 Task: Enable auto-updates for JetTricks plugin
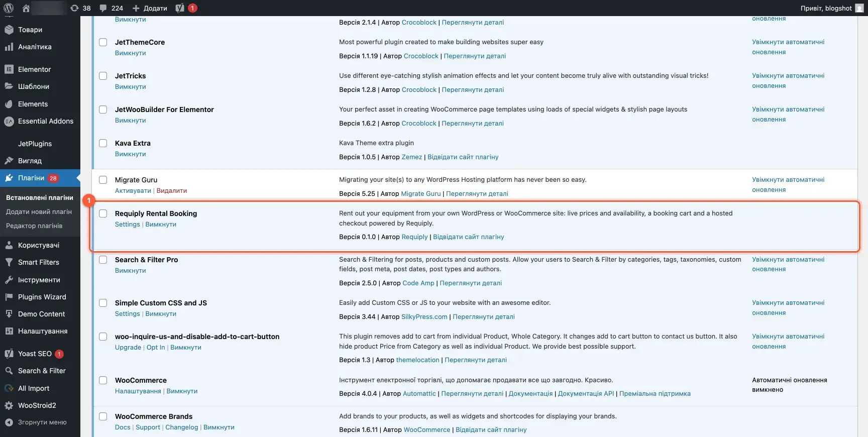point(788,81)
